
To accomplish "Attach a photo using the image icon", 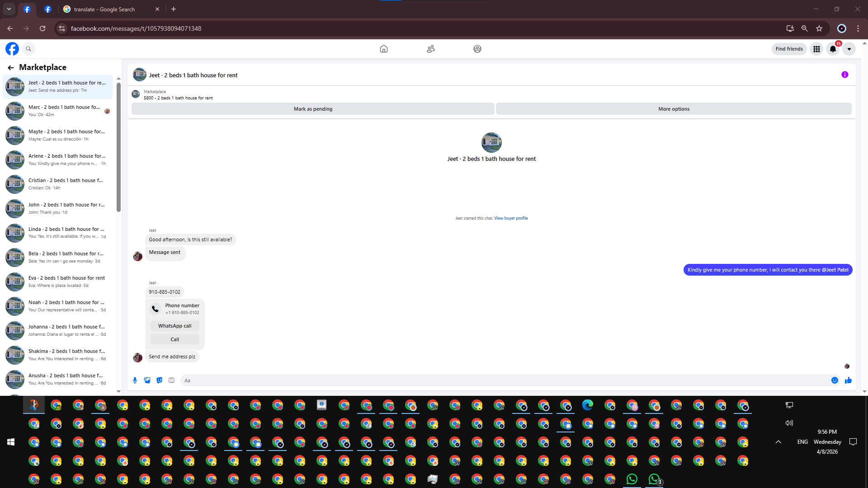I will (x=147, y=380).
